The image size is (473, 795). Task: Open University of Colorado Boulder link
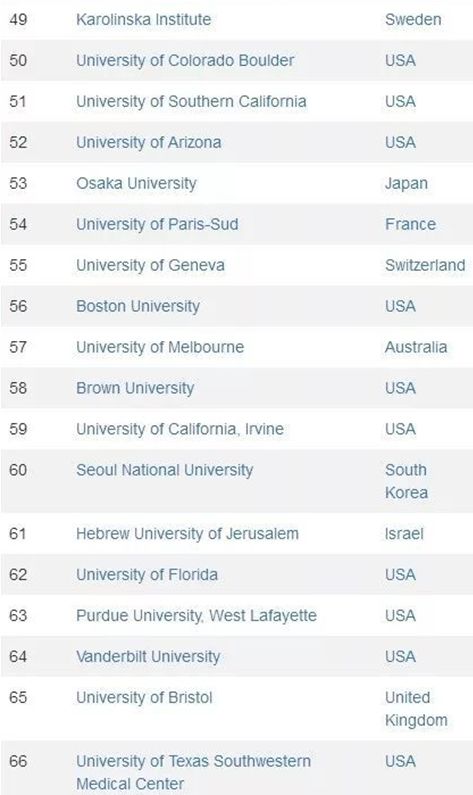tap(185, 60)
